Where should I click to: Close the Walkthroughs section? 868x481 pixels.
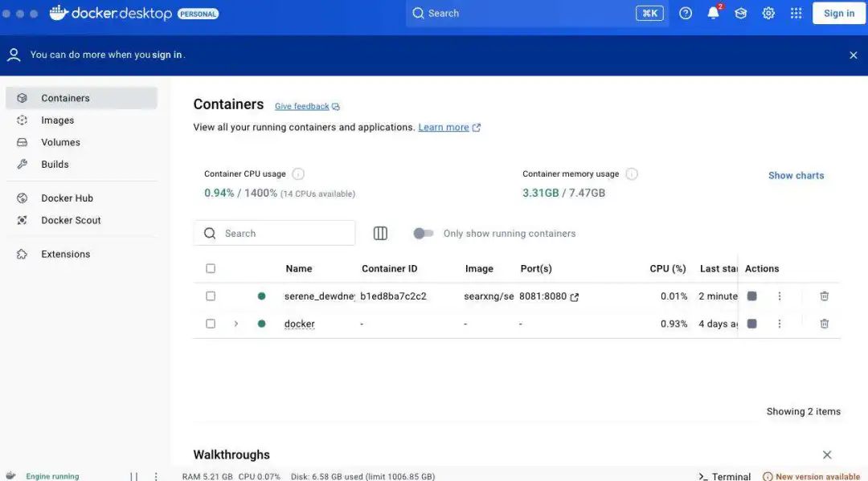[827, 455]
